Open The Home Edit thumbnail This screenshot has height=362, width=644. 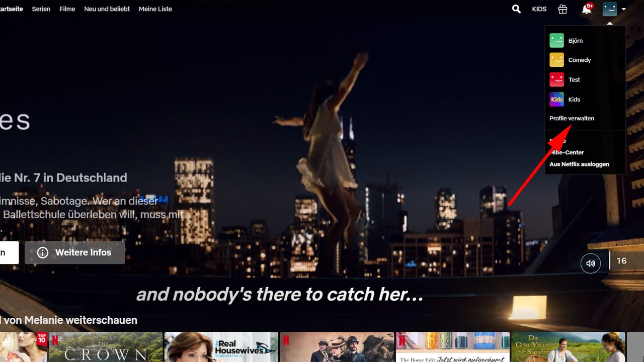point(453,347)
